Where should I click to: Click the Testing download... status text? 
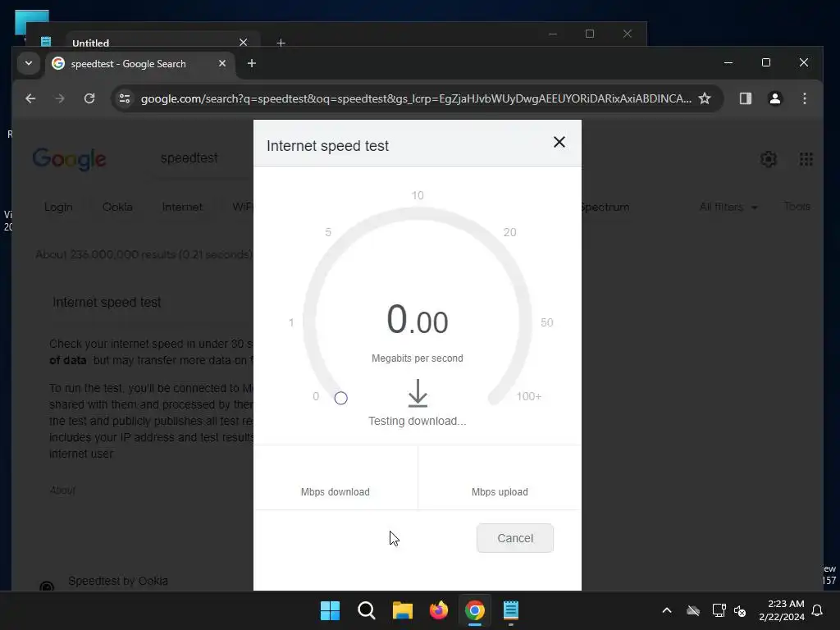(x=418, y=421)
